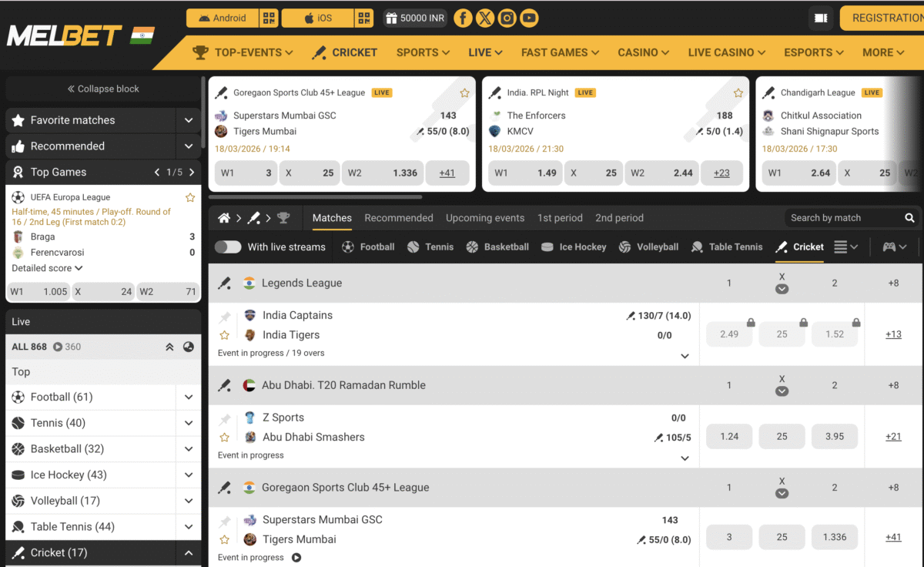Image resolution: width=924 pixels, height=567 pixels.
Task: Open +41 markets on Goregaon card
Action: (447, 173)
